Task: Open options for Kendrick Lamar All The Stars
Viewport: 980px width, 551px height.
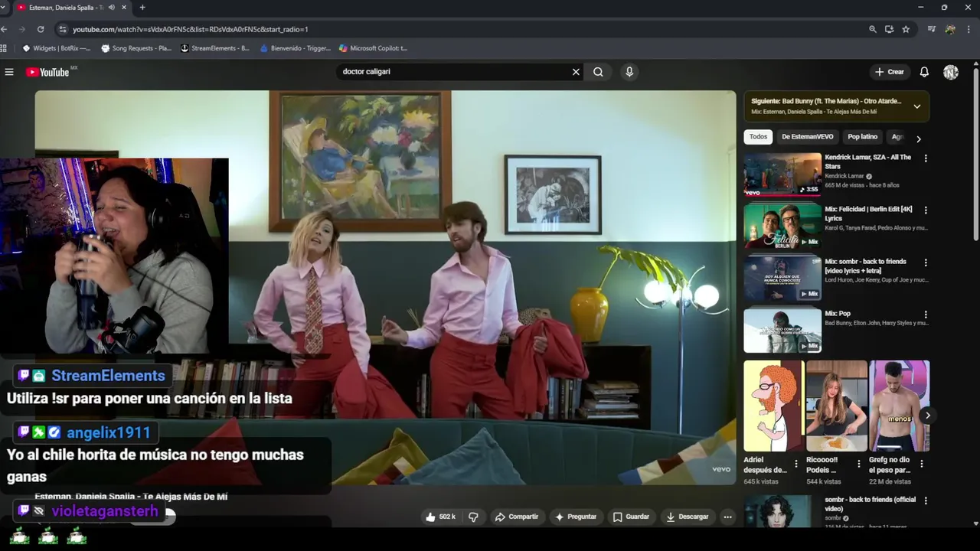Action: [x=926, y=158]
